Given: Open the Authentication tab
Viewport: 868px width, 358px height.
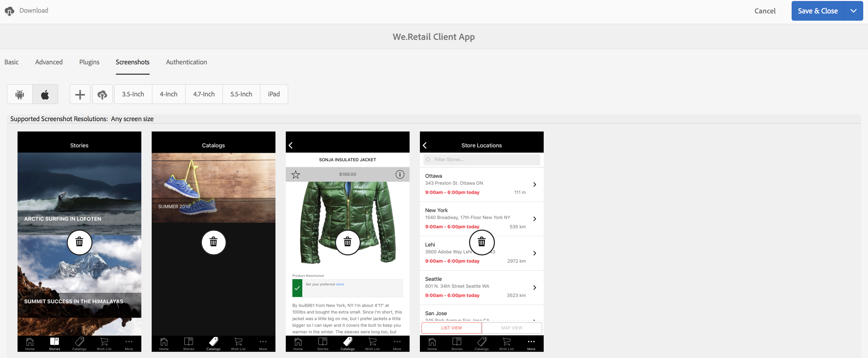Looking at the screenshot, I should (186, 62).
